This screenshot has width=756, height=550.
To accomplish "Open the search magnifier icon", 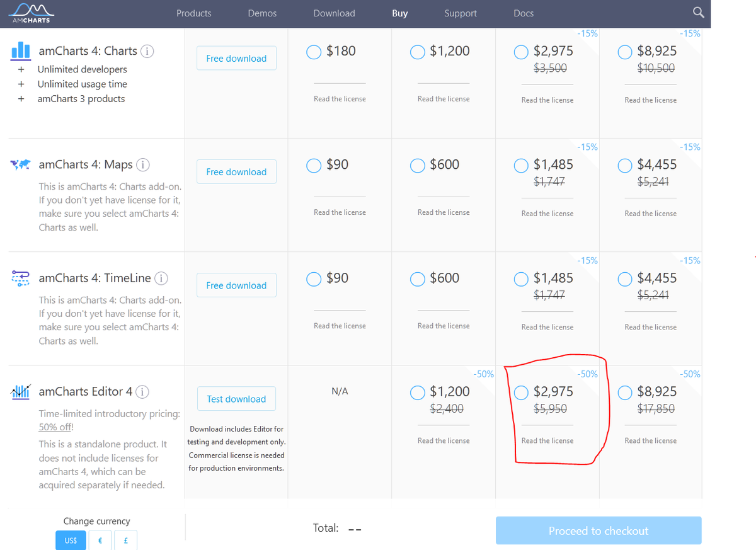I will tap(697, 13).
